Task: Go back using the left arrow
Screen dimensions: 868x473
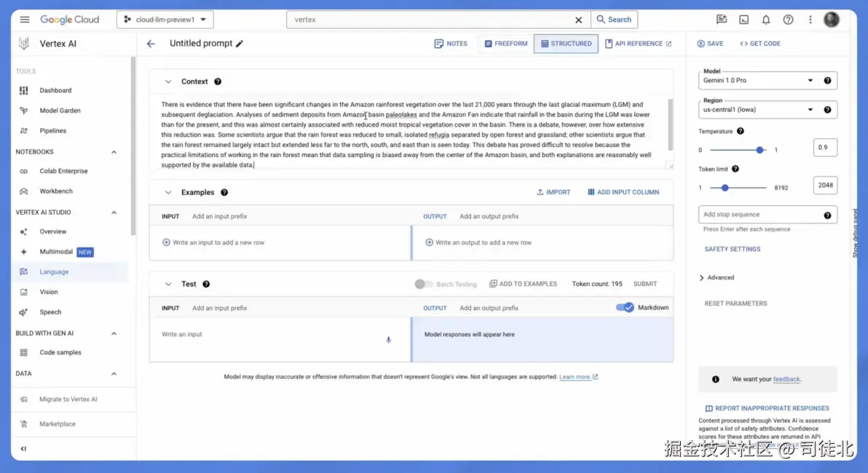Action: [x=151, y=43]
